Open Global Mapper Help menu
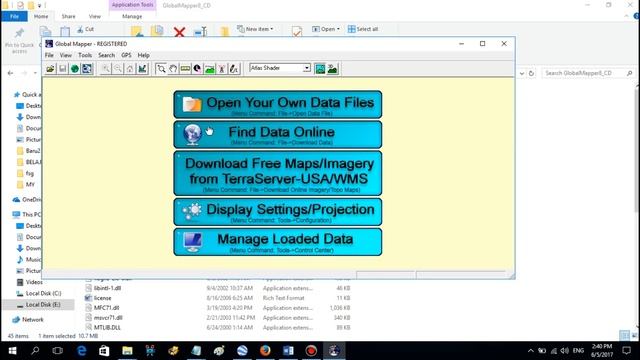Screen dimensions: 640x360 [143, 55]
